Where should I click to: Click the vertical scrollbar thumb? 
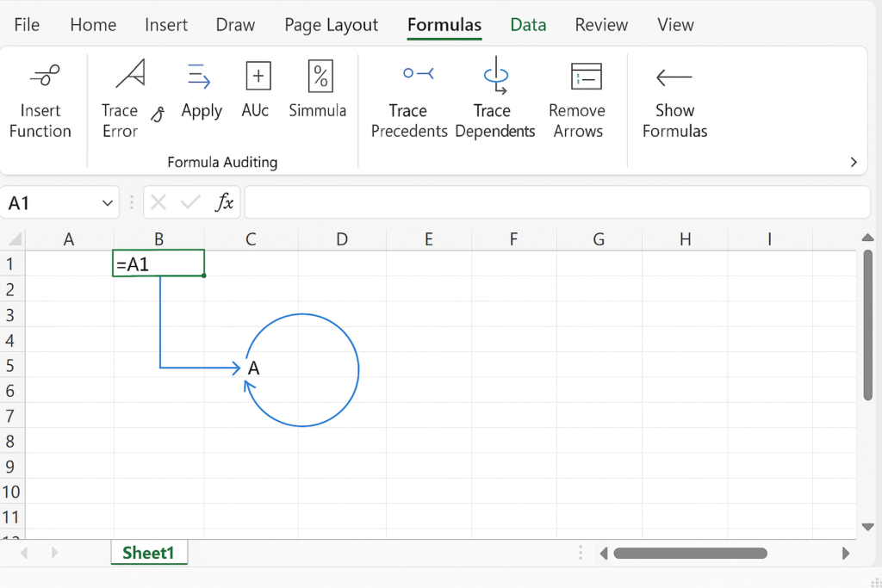[868, 327]
